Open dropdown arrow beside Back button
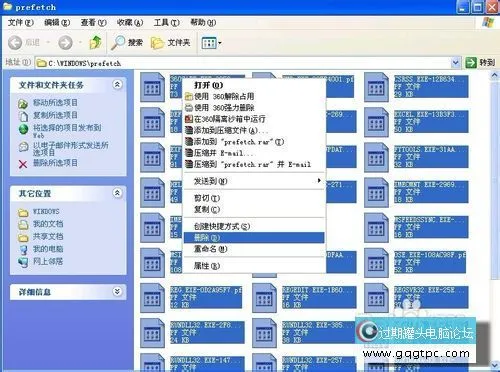Image resolution: width=500 pixels, height=372 pixels. point(48,42)
